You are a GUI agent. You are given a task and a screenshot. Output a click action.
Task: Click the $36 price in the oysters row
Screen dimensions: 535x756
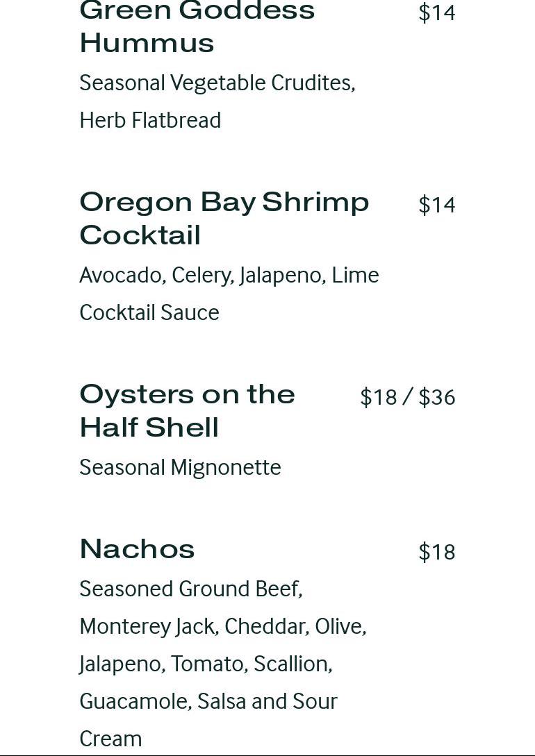(436, 397)
